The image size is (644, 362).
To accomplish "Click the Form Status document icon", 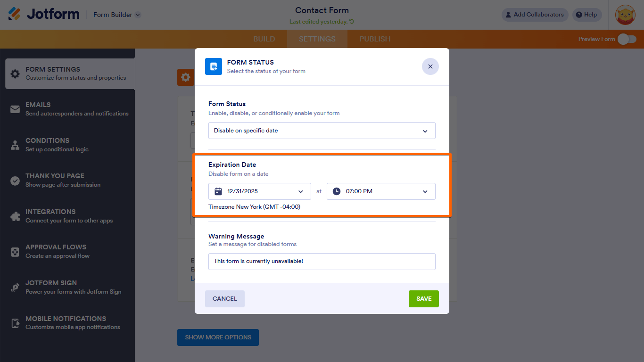I will point(214,66).
